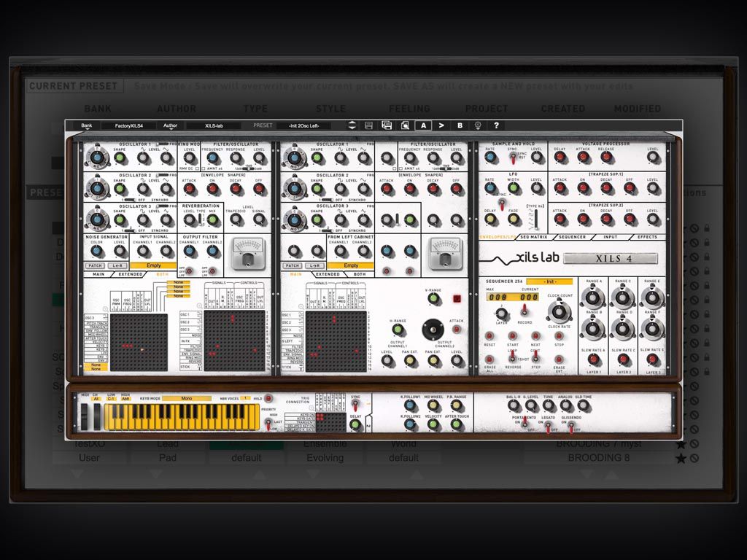This screenshot has width=747, height=560.
Task: Open the KEYB MODE Mono dropdown
Action: (x=187, y=397)
